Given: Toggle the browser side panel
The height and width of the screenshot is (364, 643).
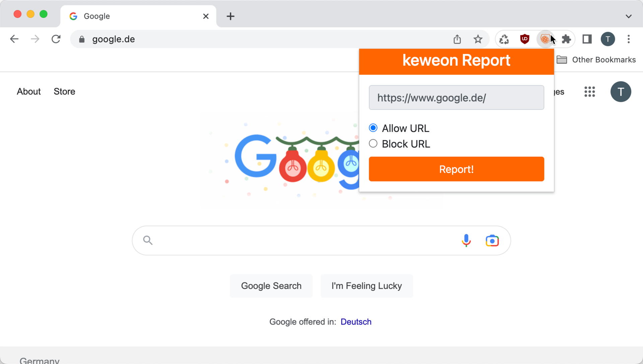Looking at the screenshot, I should pos(587,39).
